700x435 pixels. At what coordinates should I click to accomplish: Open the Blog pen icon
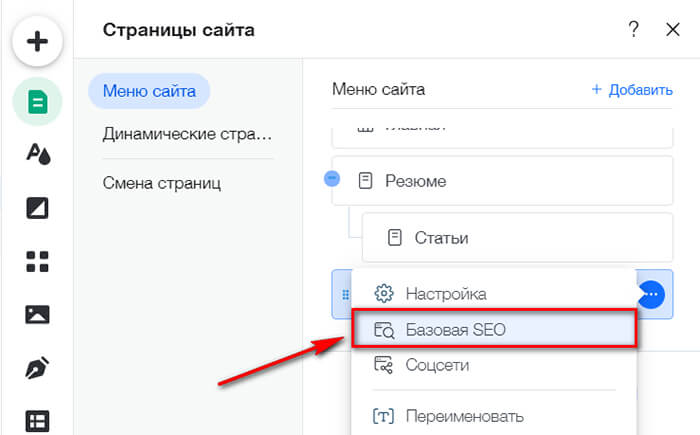[37, 368]
